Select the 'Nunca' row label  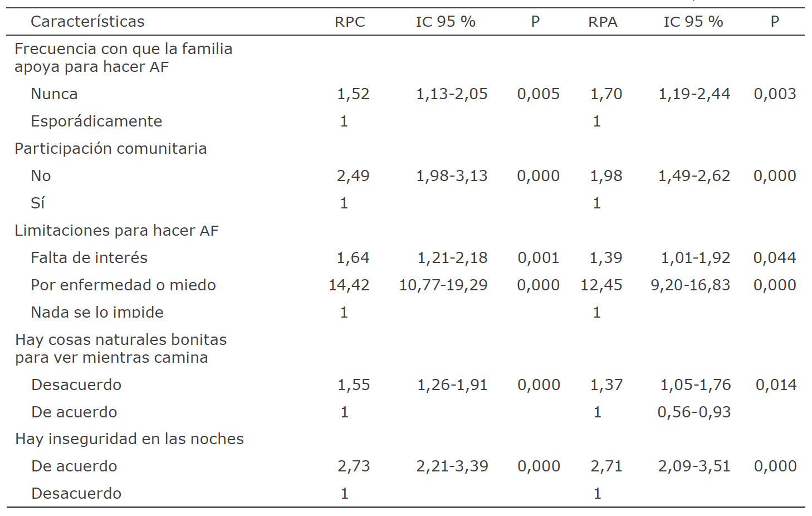coord(54,94)
